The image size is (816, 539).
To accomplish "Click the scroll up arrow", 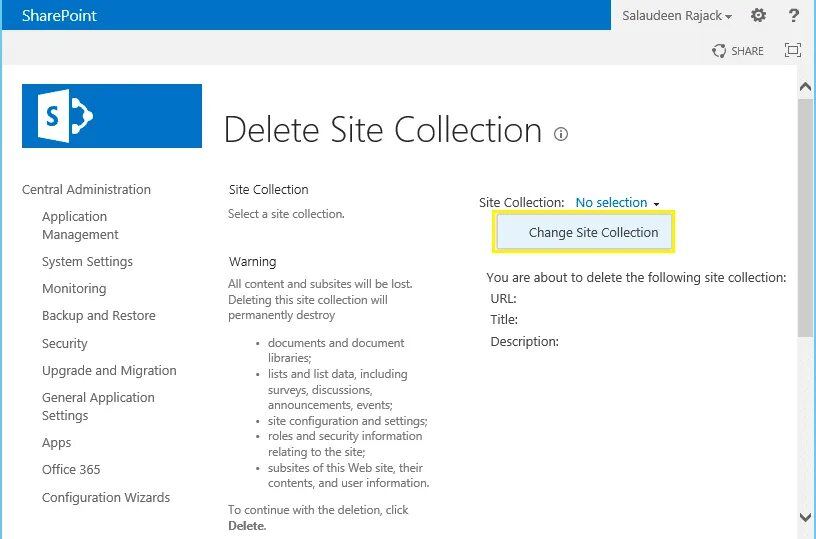I will click(x=805, y=87).
